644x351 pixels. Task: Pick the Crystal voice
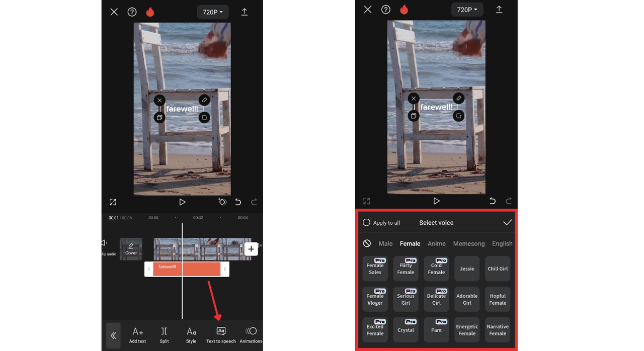pos(406,330)
